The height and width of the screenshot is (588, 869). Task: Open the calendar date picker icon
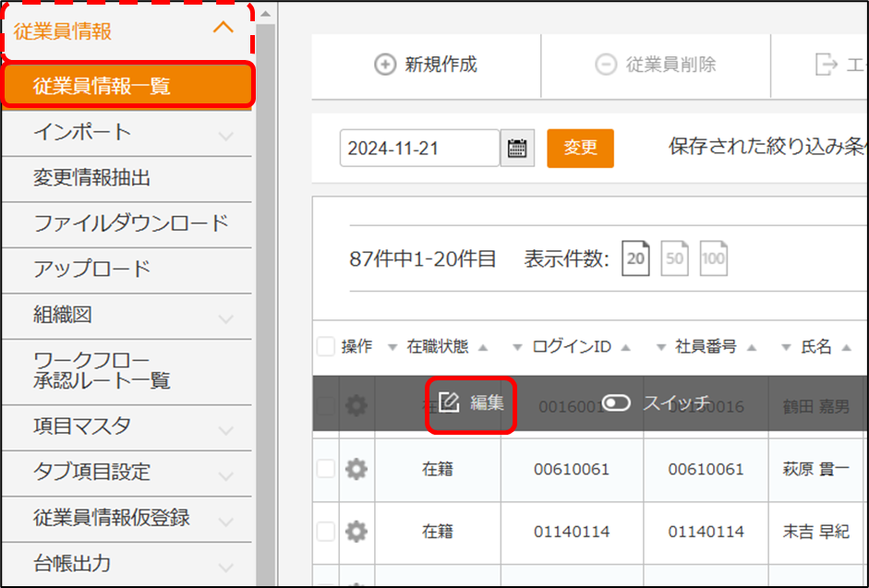[517, 149]
